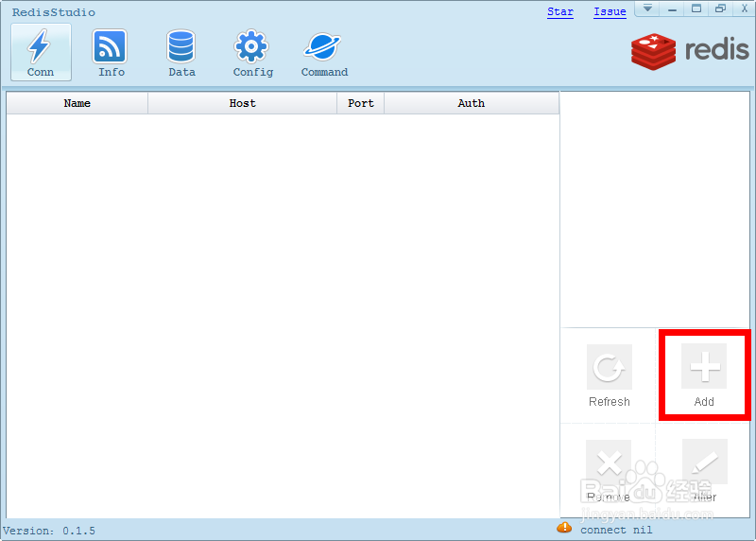Click the 'Version: 0.1.5' status text
Screen dimensions: 756x541
tap(49, 531)
